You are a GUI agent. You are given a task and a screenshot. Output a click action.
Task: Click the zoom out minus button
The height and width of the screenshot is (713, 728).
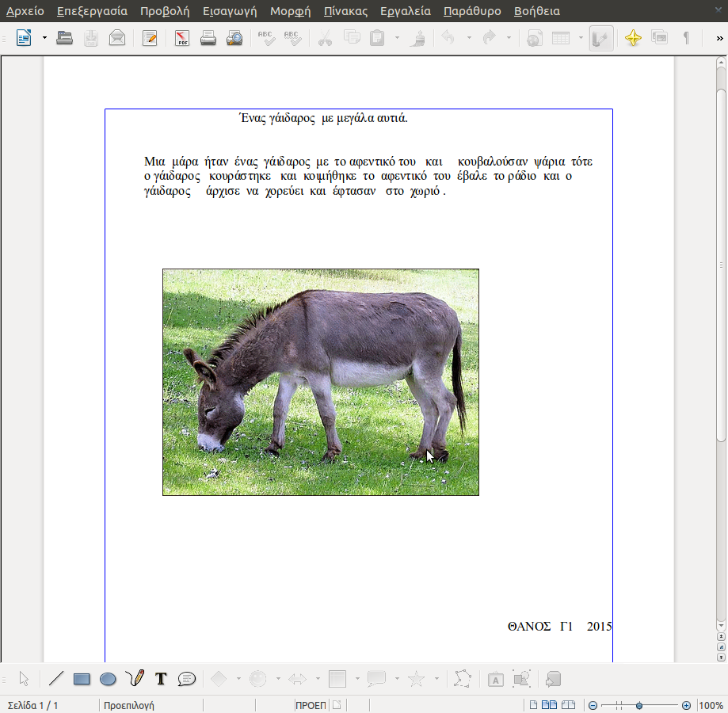pyautogui.click(x=593, y=706)
